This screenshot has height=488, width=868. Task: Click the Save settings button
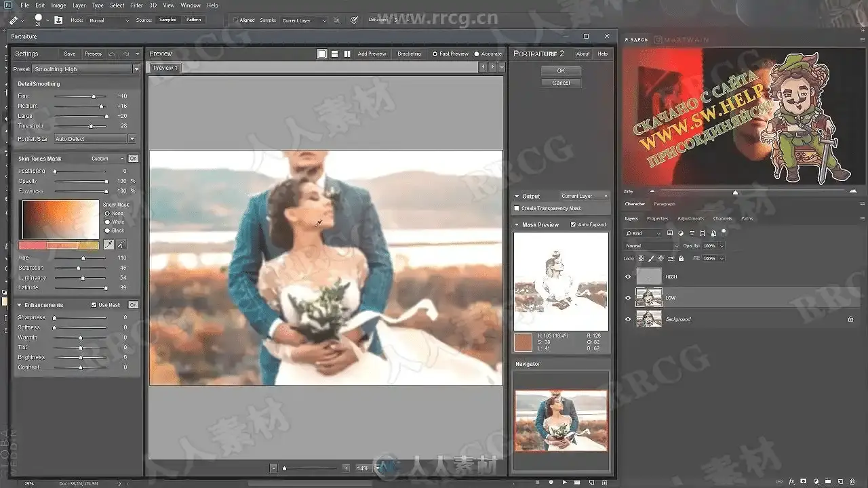pyautogui.click(x=70, y=54)
